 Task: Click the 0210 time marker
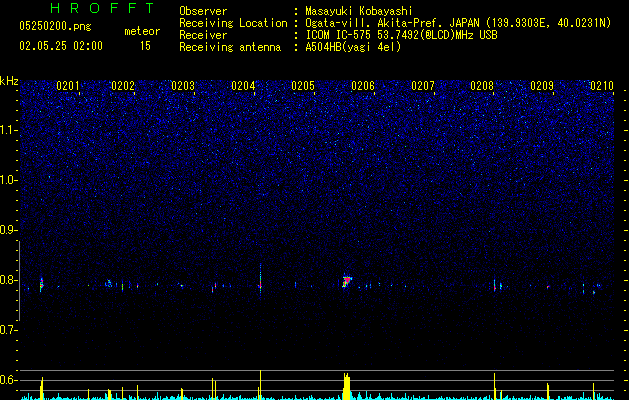(602, 86)
